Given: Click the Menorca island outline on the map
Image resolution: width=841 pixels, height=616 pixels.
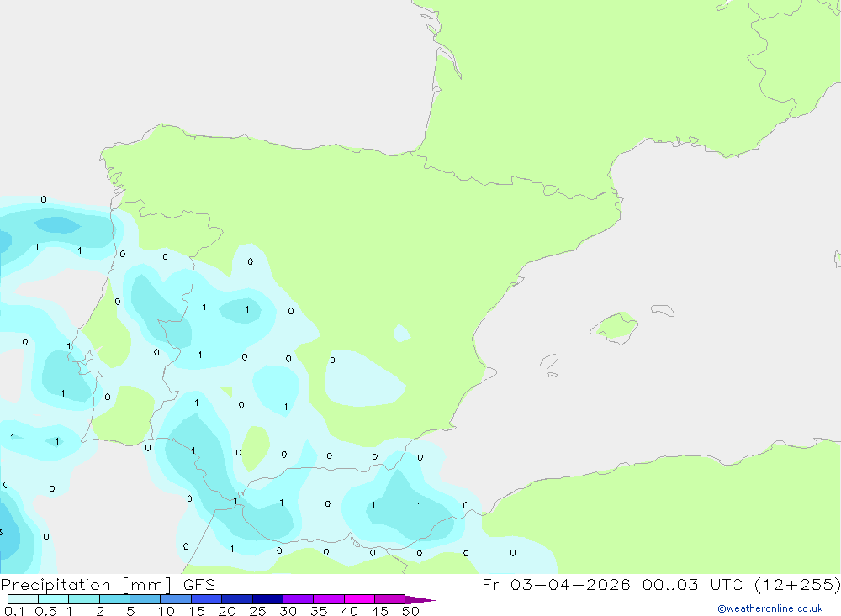Looking at the screenshot, I should pyautogui.click(x=663, y=310).
